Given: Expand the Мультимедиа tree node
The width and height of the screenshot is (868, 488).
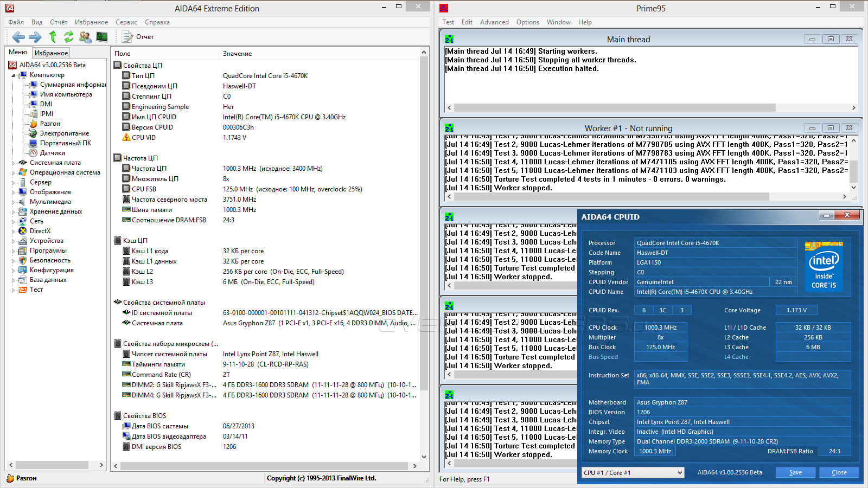Looking at the screenshot, I should [14, 202].
